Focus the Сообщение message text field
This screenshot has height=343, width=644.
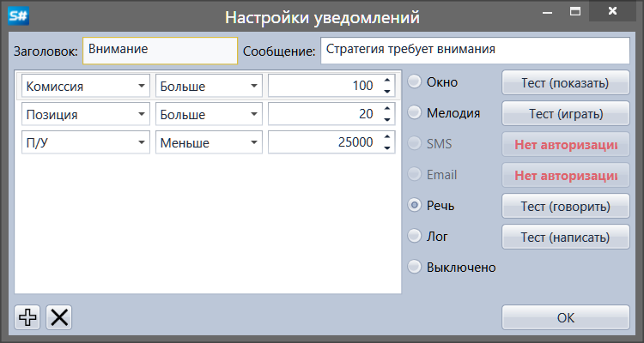475,51
